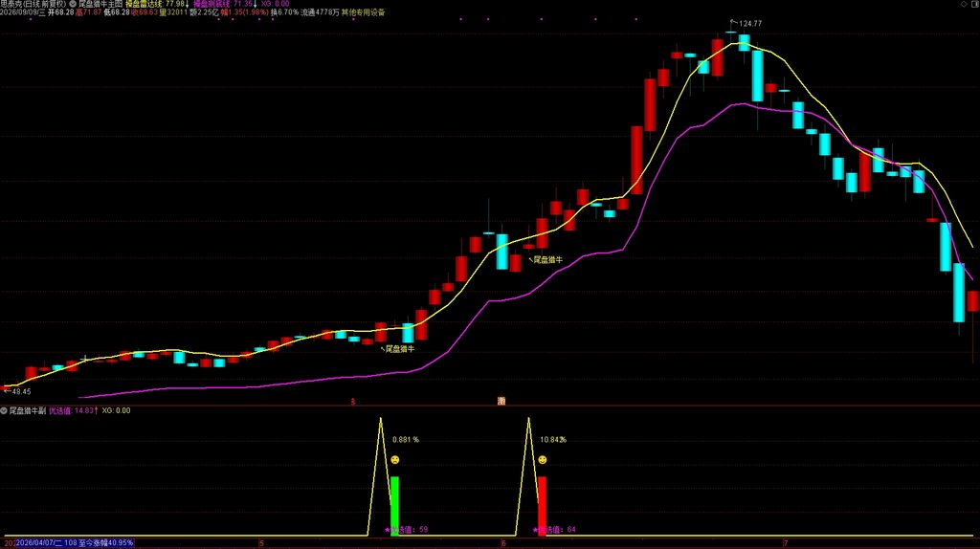
Task: Click the 其他专用设备 industry link
Action: tap(363, 11)
